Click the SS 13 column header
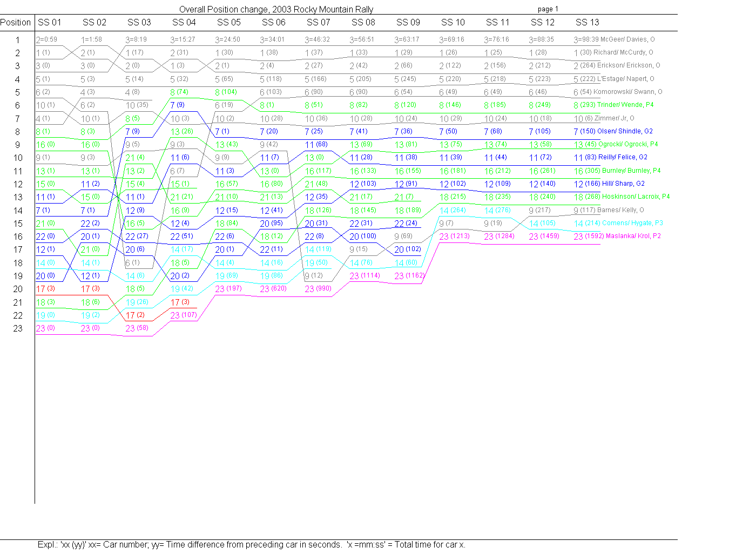This screenshot has height=554, width=756. tap(587, 22)
